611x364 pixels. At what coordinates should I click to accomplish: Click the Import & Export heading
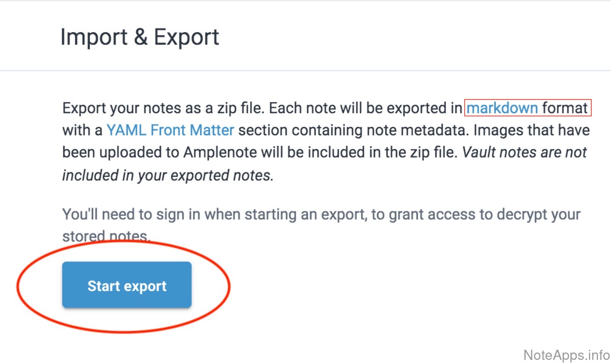139,37
